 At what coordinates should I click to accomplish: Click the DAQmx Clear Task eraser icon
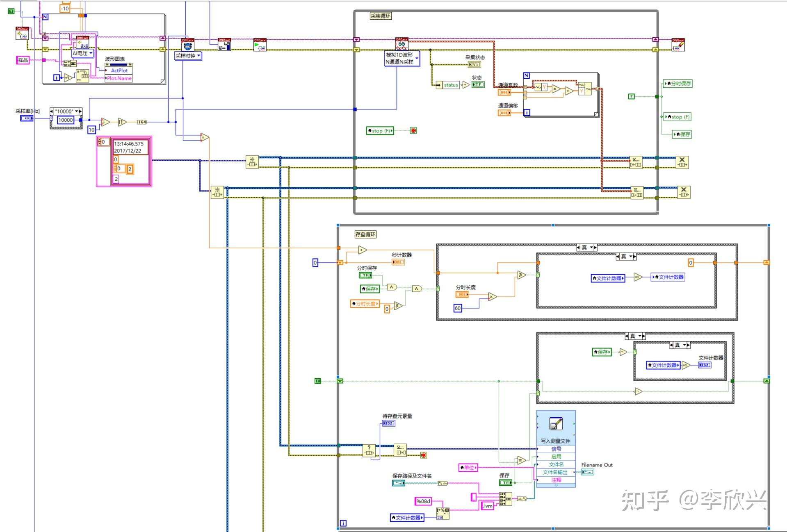[678, 45]
